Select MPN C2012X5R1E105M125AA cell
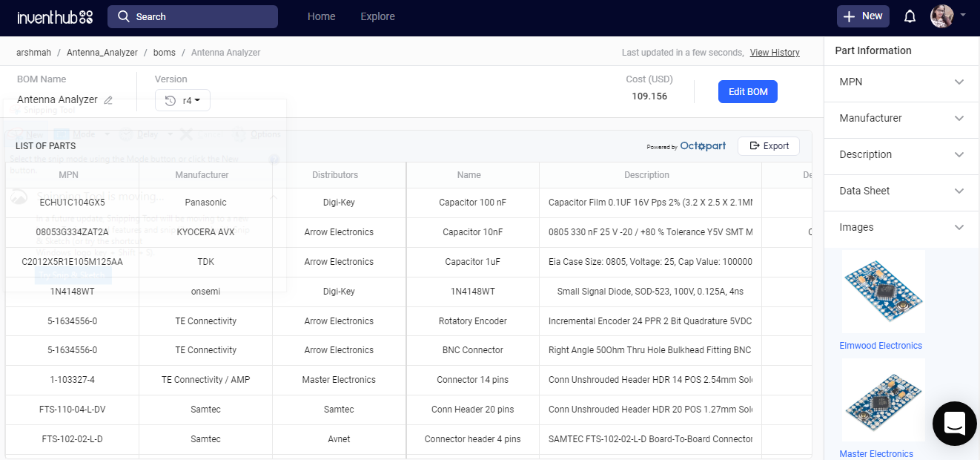The height and width of the screenshot is (460, 980). click(72, 262)
